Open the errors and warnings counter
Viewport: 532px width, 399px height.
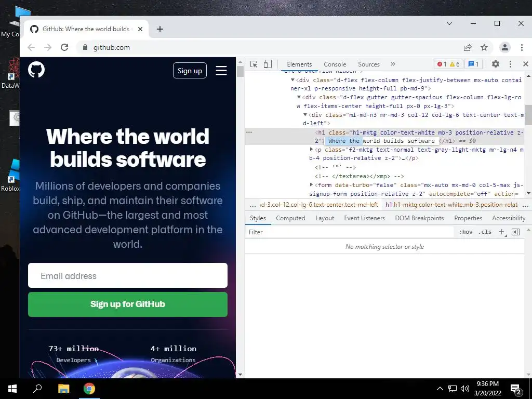point(448,64)
